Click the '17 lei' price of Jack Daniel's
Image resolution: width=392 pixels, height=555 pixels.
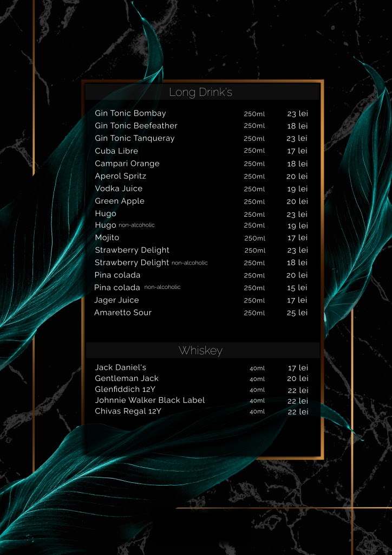click(298, 368)
